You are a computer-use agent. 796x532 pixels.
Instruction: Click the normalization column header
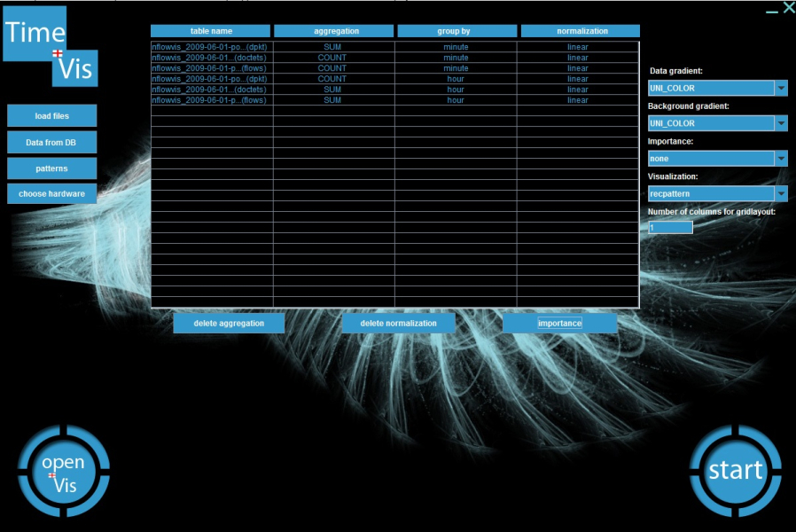click(581, 31)
